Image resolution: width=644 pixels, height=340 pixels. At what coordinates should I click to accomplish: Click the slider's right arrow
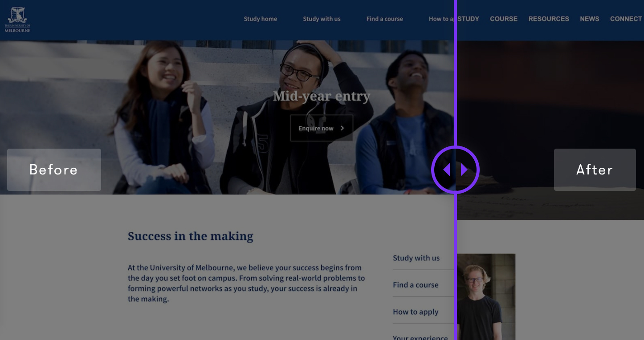(464, 170)
